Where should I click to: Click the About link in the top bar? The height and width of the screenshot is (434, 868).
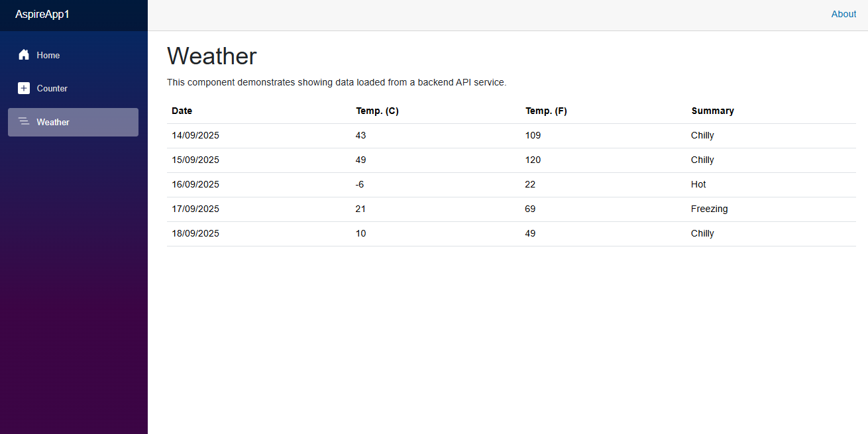(x=843, y=14)
